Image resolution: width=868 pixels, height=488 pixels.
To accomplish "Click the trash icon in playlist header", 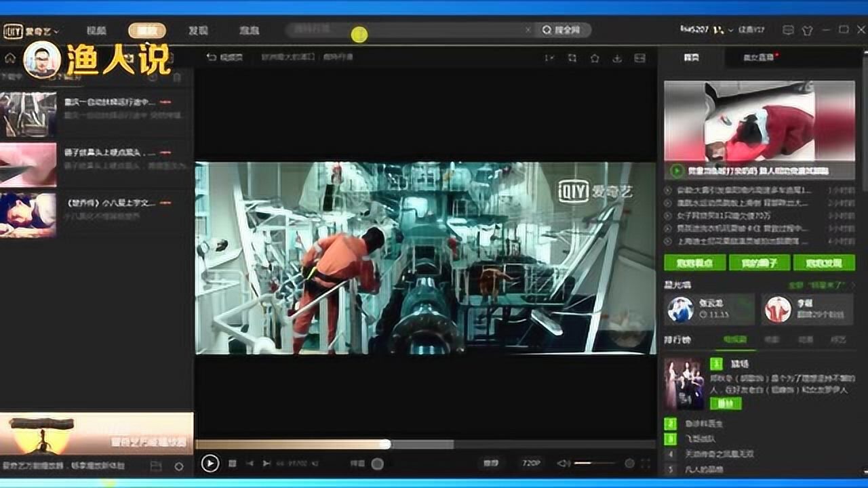I will click(x=177, y=77).
